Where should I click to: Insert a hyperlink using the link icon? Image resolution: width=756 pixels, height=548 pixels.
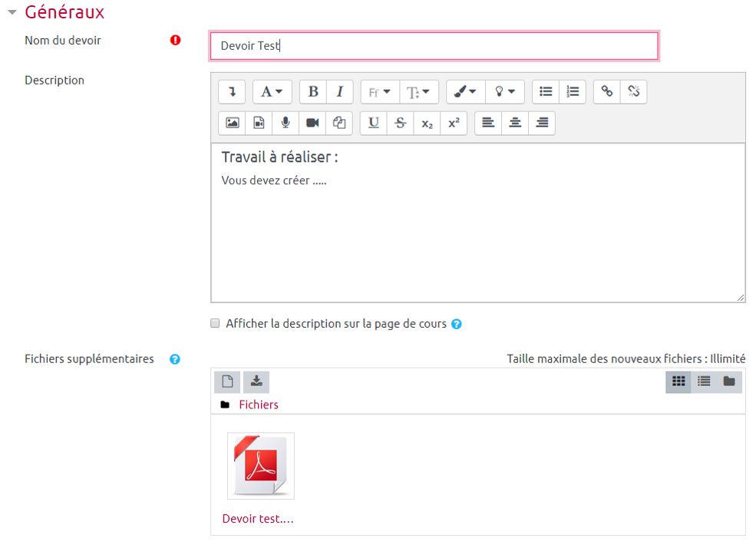(x=607, y=92)
